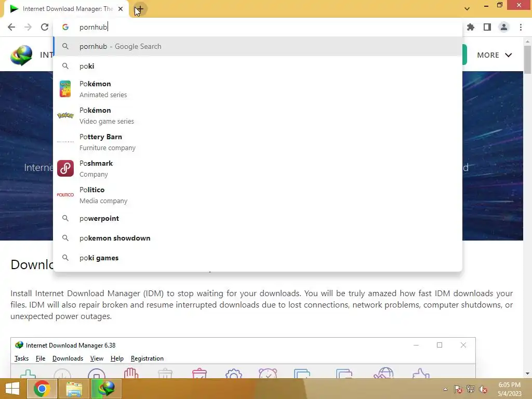Click the Pokémon animated series thumbnail

(65, 89)
